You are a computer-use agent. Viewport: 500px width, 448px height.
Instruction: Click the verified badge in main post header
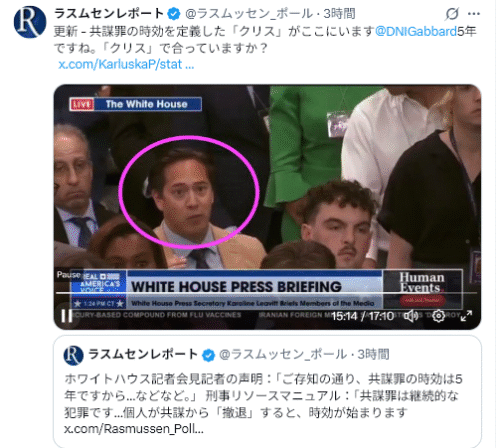point(174,14)
